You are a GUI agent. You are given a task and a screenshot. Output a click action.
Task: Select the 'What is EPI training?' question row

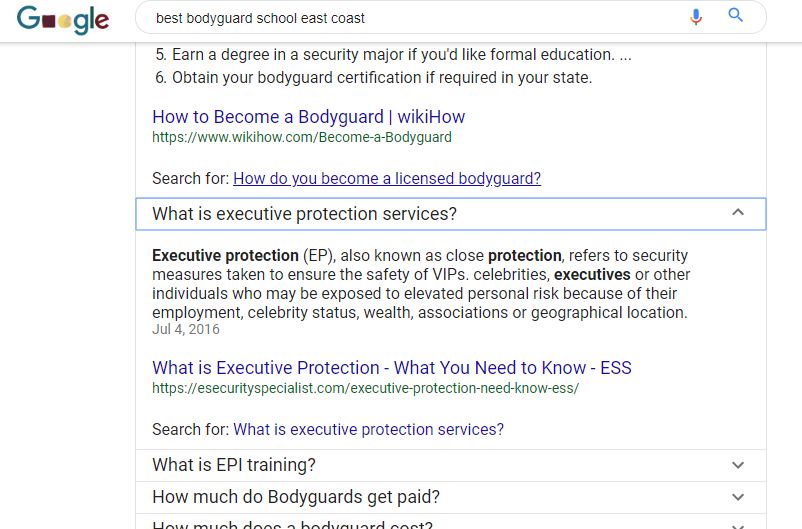coord(451,465)
